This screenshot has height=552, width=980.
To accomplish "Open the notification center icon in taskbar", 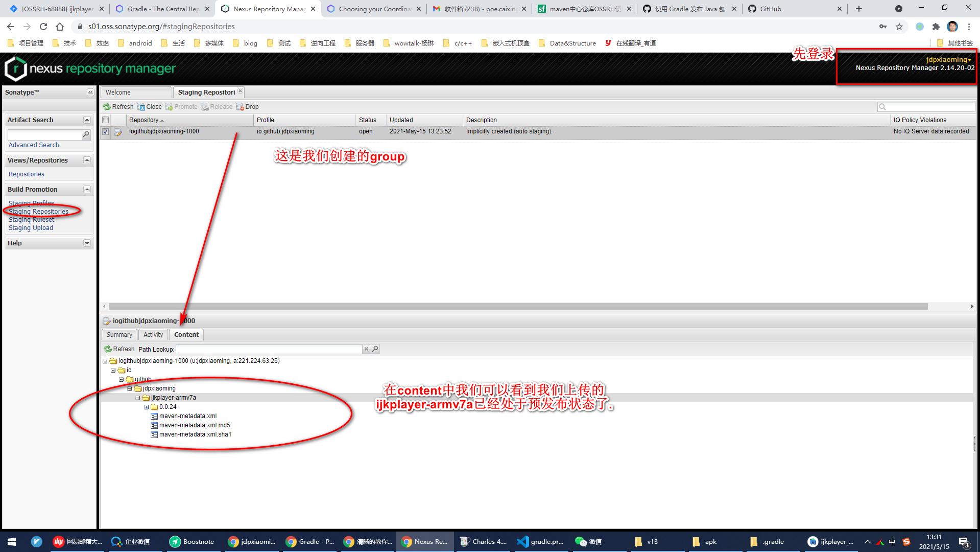I will click(964, 542).
